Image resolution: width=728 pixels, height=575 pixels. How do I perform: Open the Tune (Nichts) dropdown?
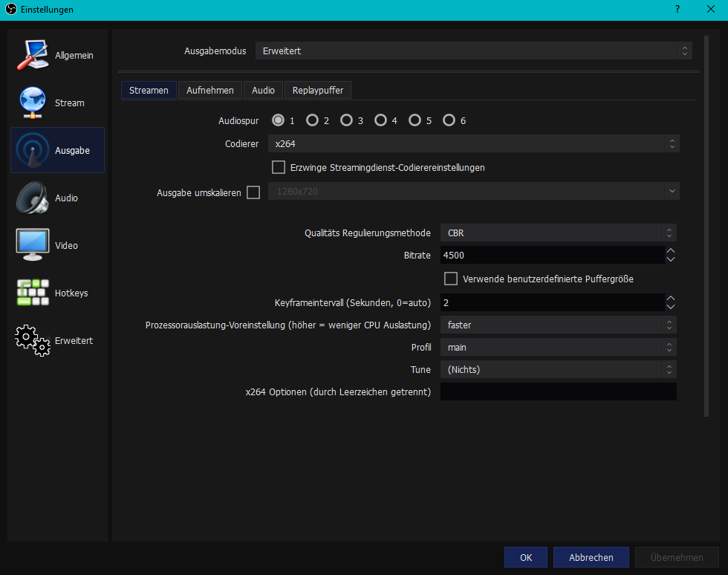coord(558,370)
